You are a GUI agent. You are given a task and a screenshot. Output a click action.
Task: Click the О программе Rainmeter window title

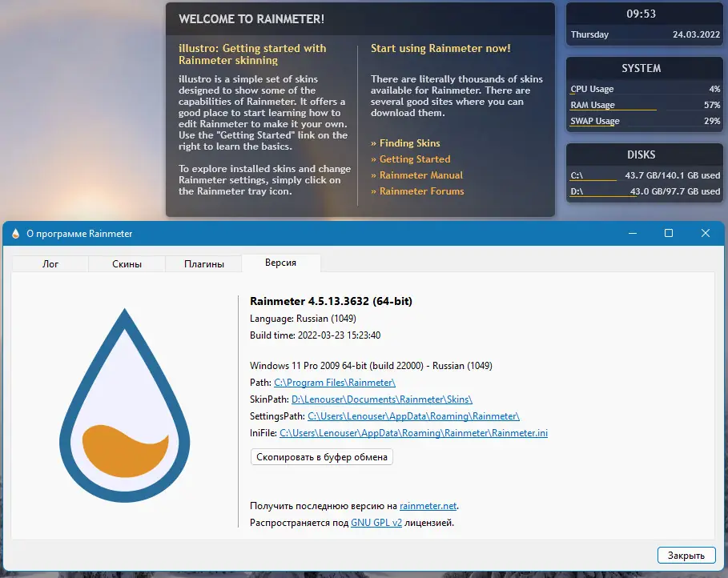coord(79,234)
